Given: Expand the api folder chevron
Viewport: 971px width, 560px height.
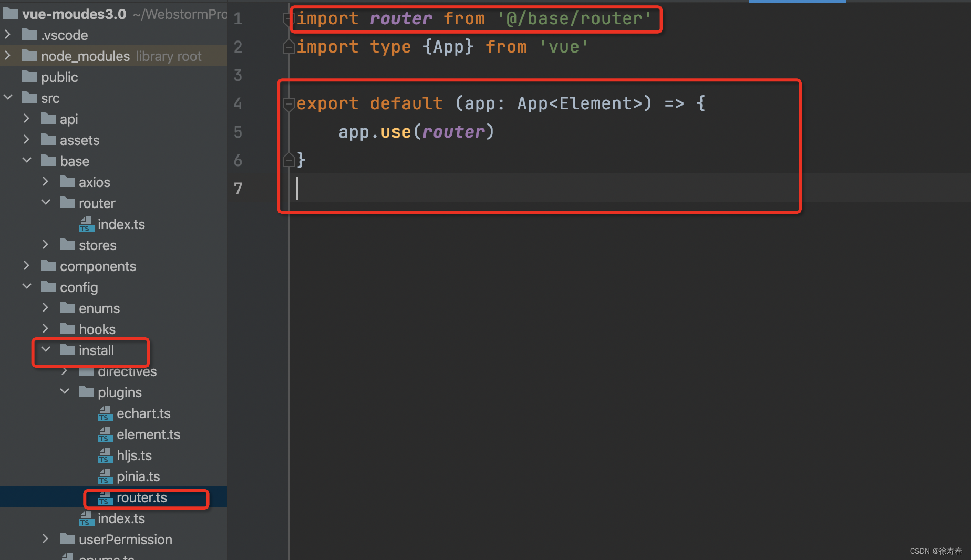Looking at the screenshot, I should click(x=27, y=119).
